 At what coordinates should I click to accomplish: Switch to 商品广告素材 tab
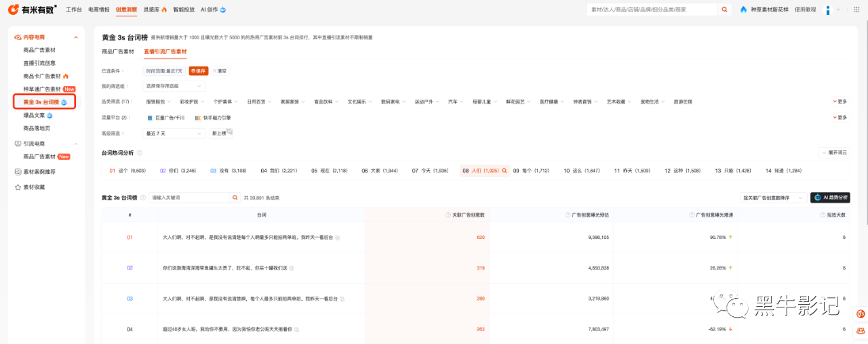[x=118, y=51]
